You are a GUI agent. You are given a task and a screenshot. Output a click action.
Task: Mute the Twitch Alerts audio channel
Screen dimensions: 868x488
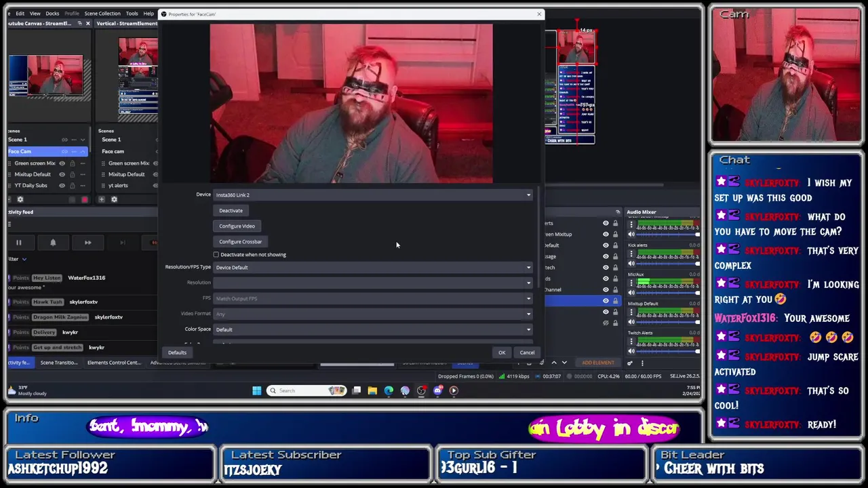click(631, 351)
